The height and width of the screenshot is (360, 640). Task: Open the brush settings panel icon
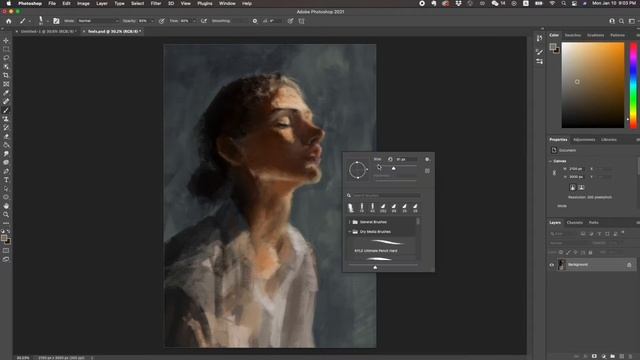pos(56,21)
